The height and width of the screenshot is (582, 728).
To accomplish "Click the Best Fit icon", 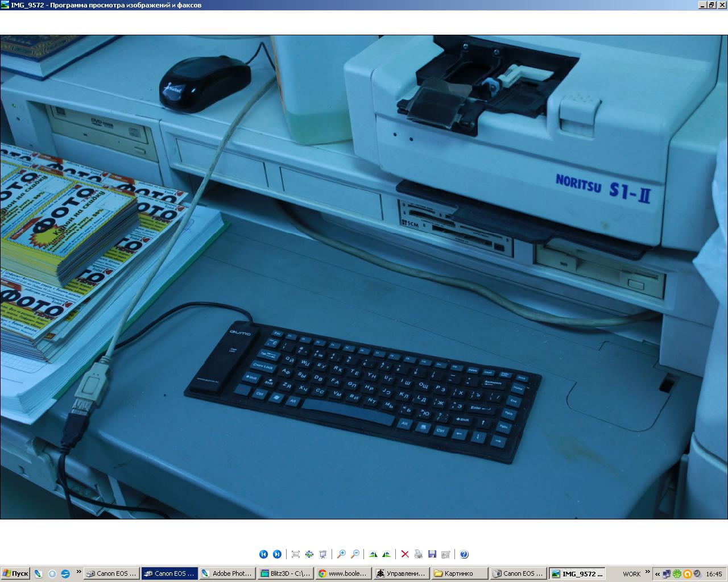I will click(296, 554).
